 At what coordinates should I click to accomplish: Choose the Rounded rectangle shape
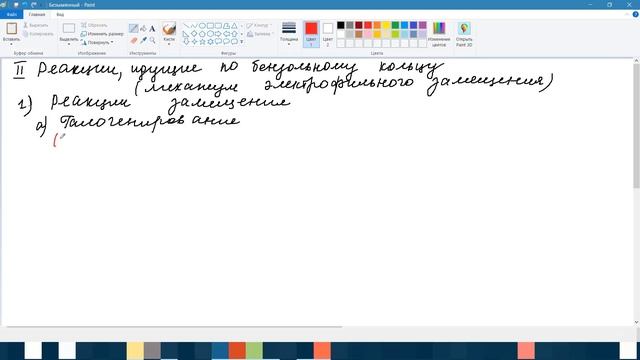pos(218,26)
